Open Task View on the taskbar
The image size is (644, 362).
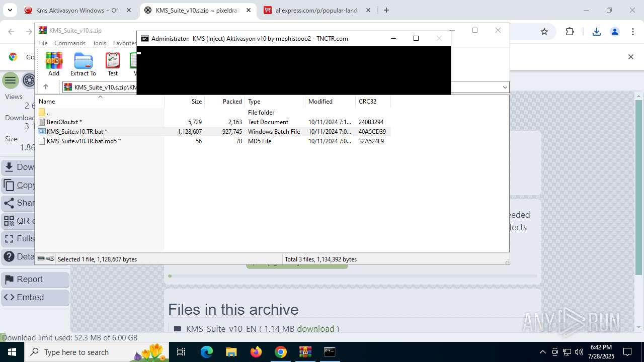pos(182,352)
